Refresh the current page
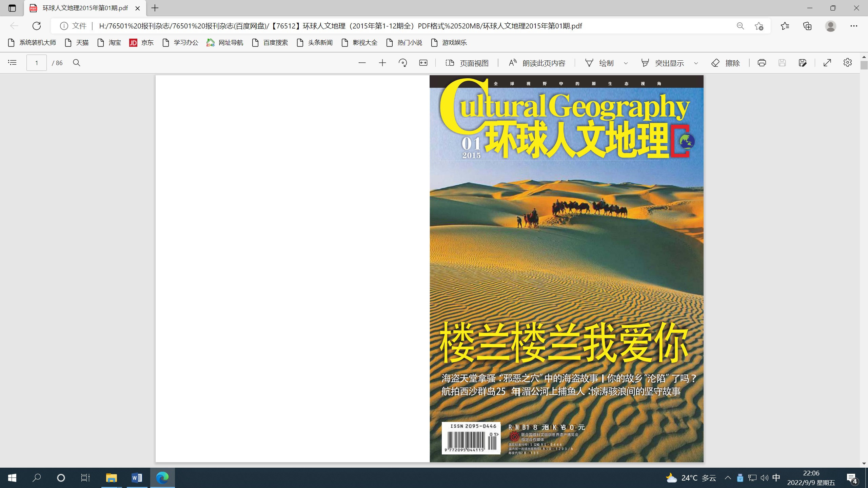Image resolution: width=868 pixels, height=488 pixels. coord(37,26)
